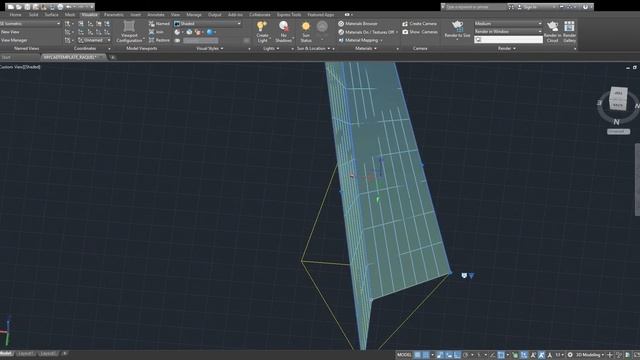Open the Materials Browser
The height and width of the screenshot is (360, 640).
(358, 24)
